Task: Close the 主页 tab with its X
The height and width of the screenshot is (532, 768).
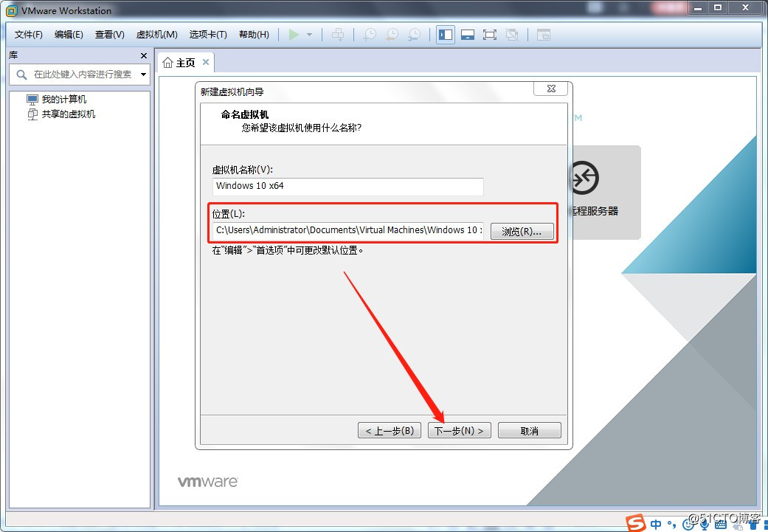Action: coord(206,62)
